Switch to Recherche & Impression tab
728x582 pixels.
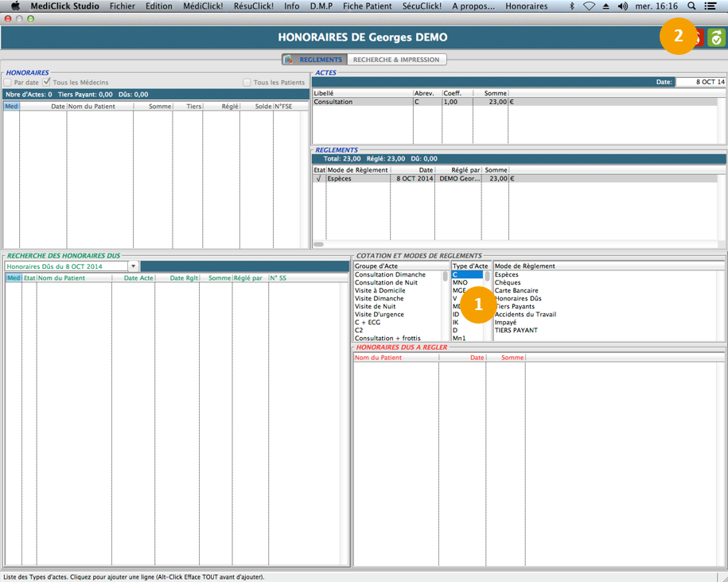click(395, 60)
